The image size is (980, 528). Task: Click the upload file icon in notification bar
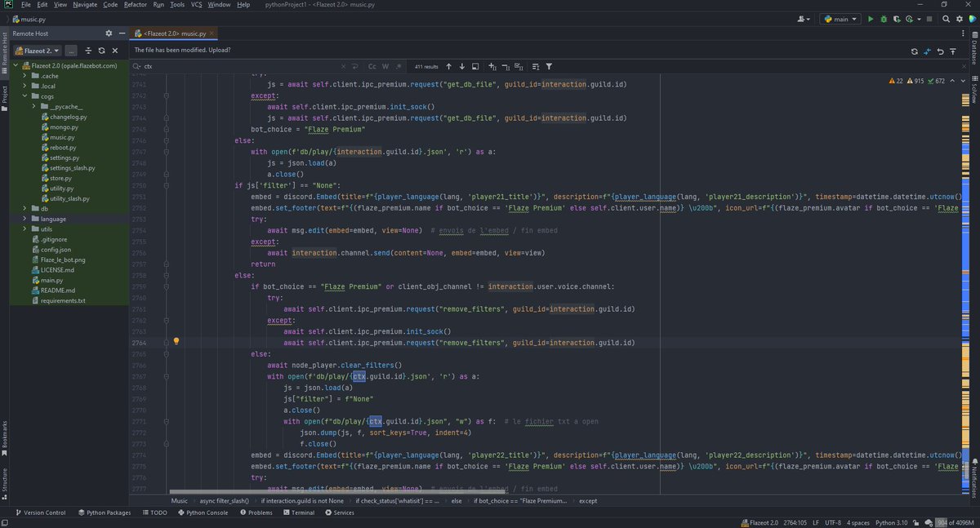(952, 51)
